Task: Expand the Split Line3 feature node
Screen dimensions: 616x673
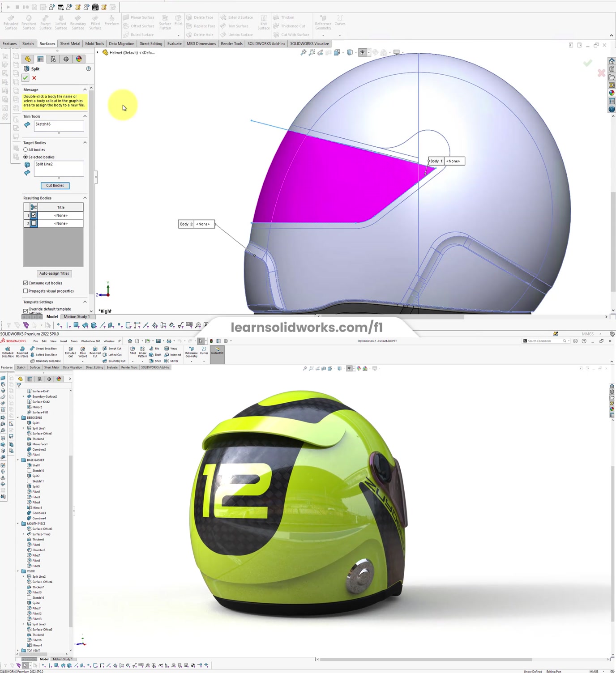Action: click(x=24, y=624)
